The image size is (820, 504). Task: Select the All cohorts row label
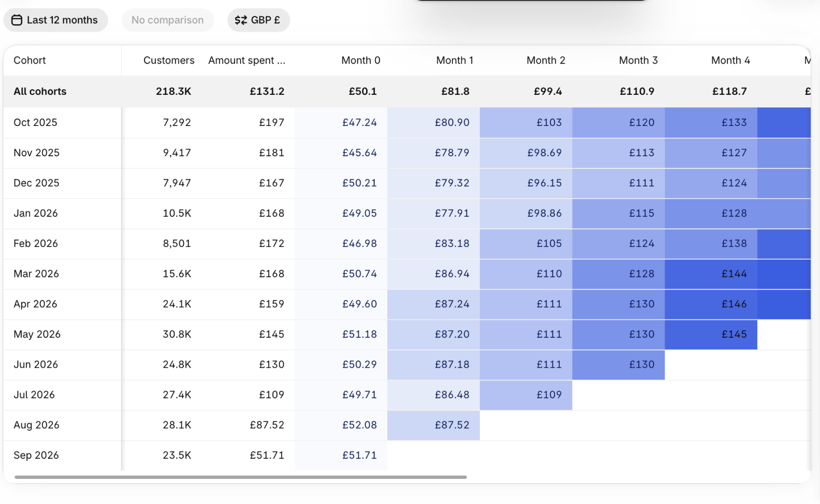click(40, 92)
